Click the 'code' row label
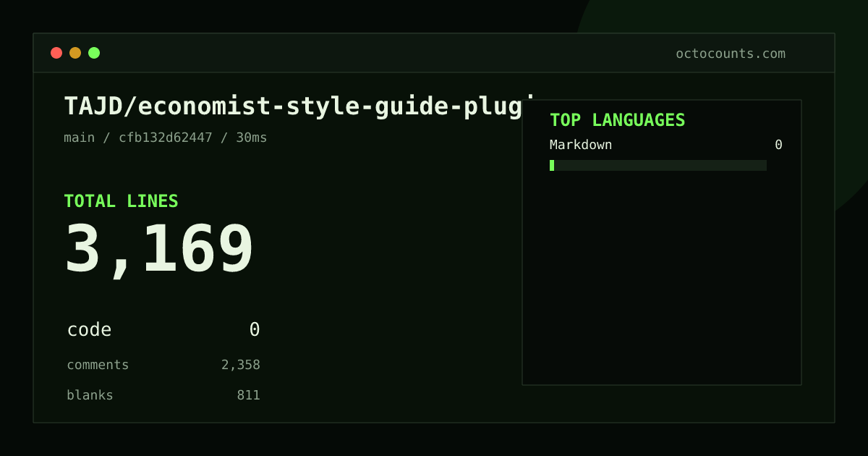Screen dimensions: 868x456 (89, 329)
